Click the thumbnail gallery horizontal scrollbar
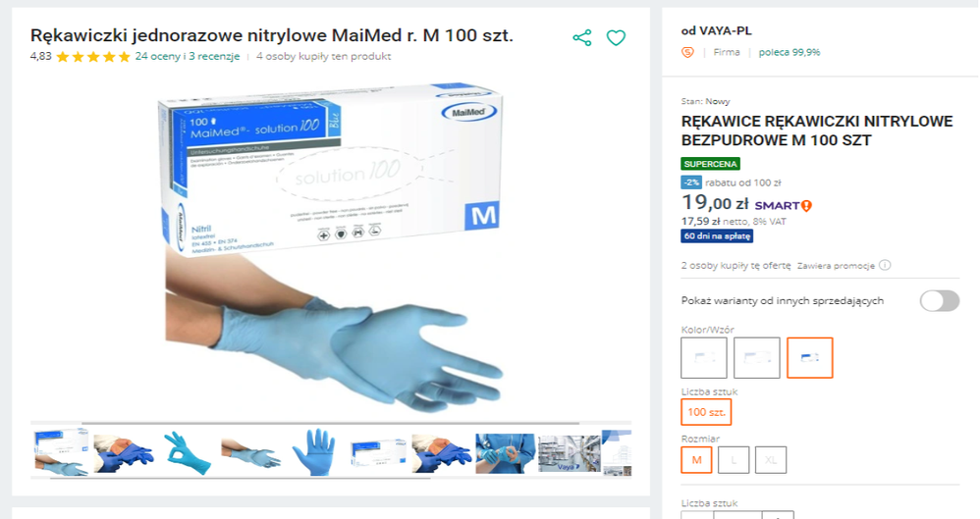 tap(241, 479)
